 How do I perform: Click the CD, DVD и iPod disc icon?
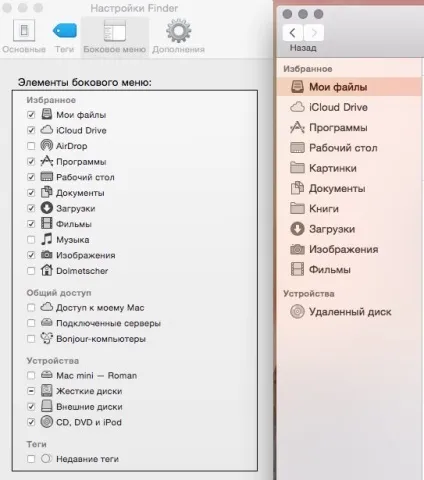47,422
